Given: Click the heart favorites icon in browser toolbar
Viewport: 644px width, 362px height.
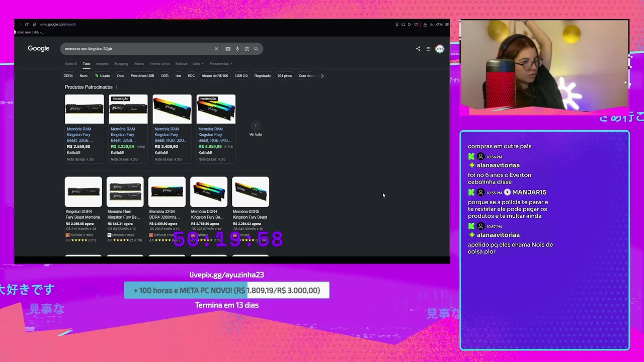Looking at the screenshot, I should [416, 24].
